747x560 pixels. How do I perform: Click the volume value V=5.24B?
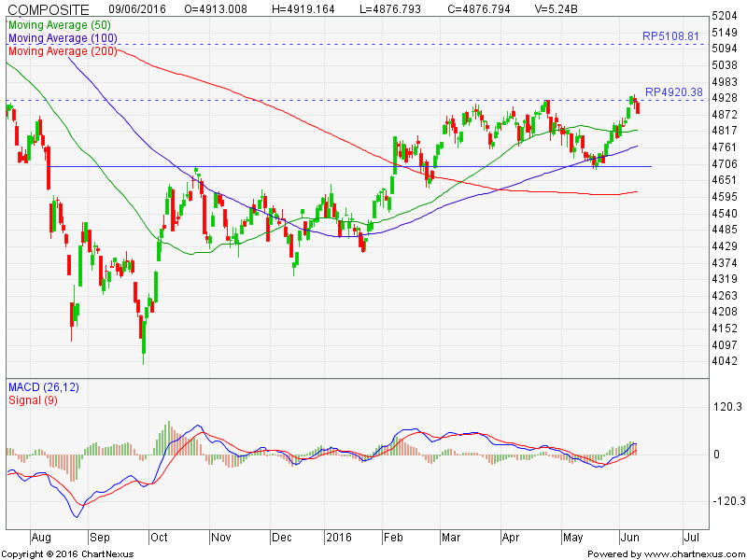[557, 9]
